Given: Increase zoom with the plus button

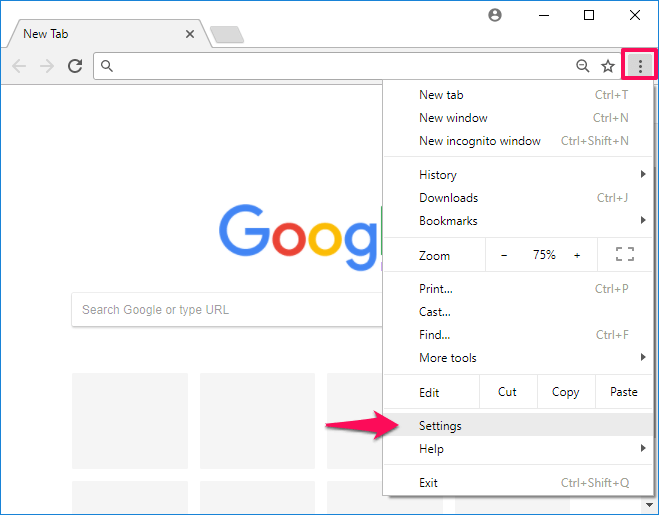Looking at the screenshot, I should (x=577, y=255).
